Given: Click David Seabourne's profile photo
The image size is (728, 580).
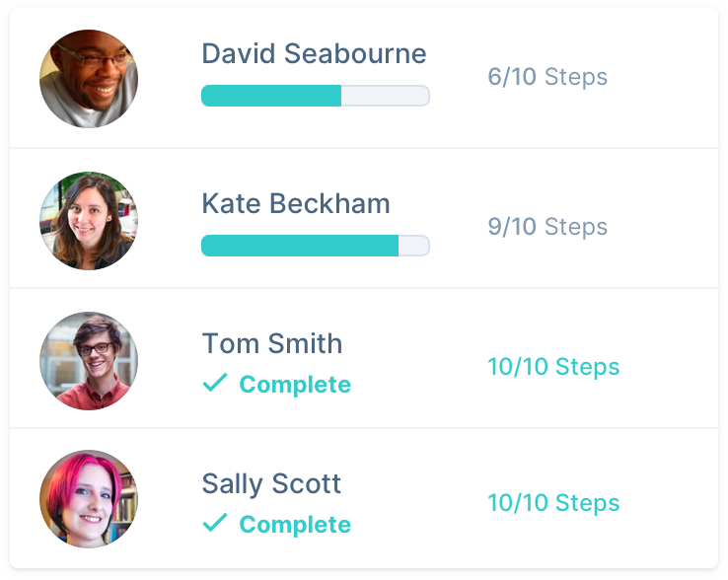Looking at the screenshot, I should tap(89, 79).
